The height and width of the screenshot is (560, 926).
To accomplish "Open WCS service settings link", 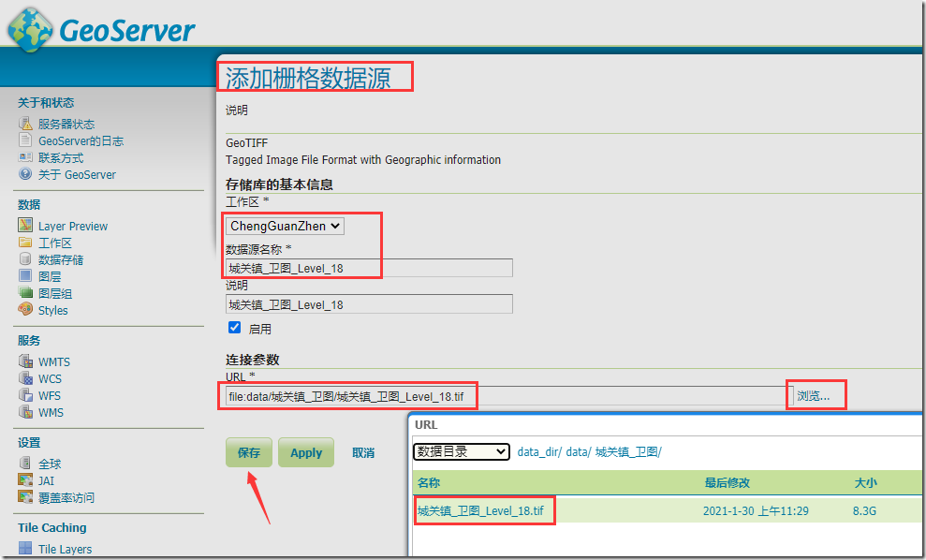I will pos(50,378).
